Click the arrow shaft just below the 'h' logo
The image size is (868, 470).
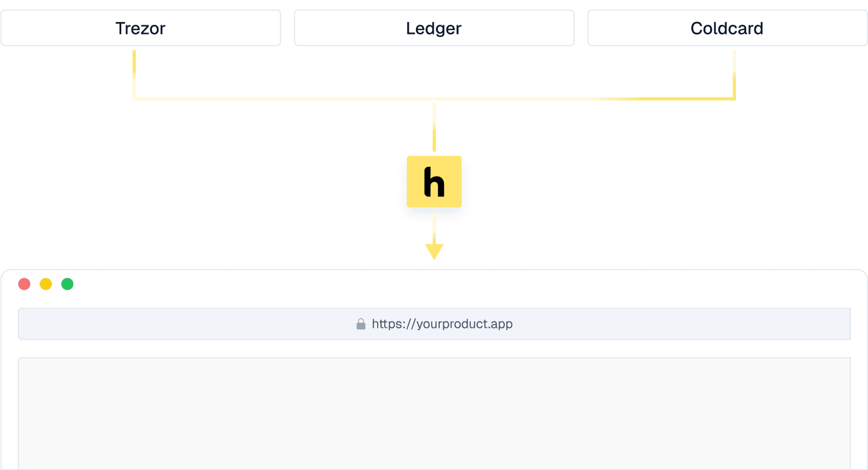pyautogui.click(x=434, y=226)
